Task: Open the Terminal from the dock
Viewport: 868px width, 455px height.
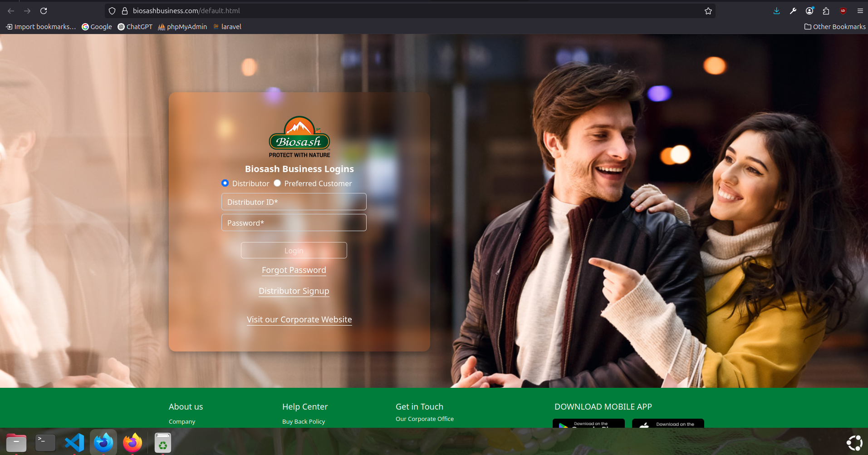Action: [x=45, y=443]
